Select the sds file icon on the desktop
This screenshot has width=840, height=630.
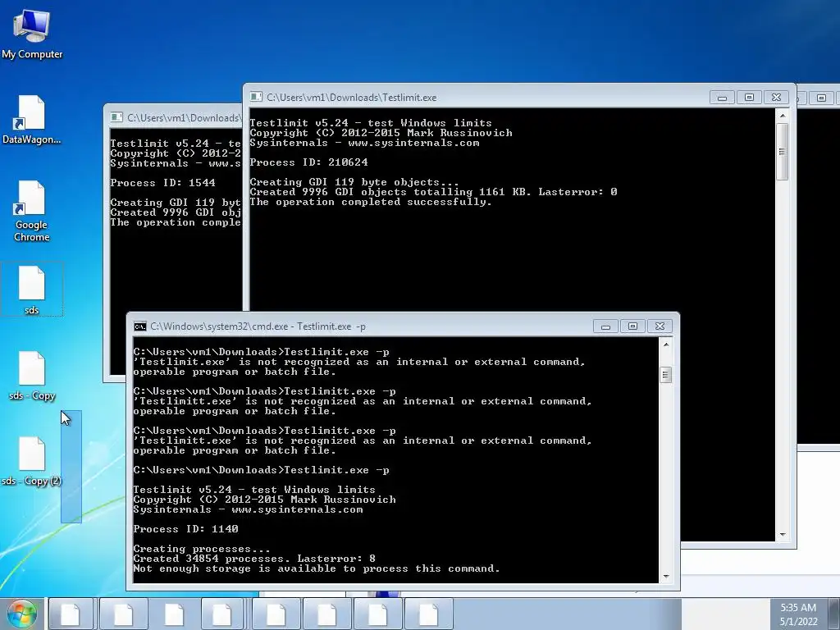coord(32,290)
